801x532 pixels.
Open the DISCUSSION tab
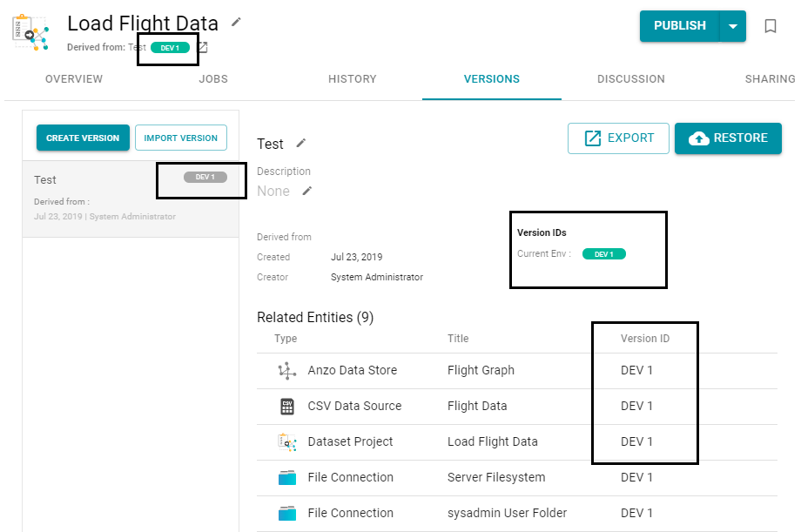(x=630, y=79)
